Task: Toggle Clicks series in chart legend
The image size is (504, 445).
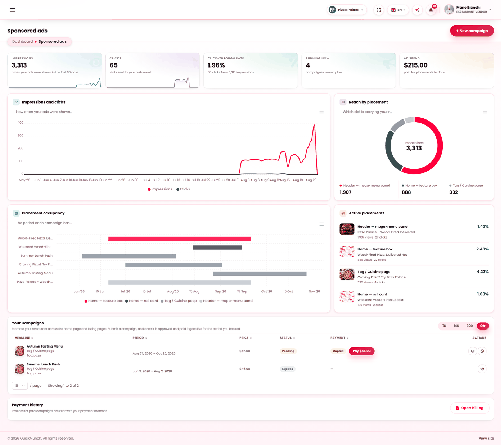Action: click(183, 189)
